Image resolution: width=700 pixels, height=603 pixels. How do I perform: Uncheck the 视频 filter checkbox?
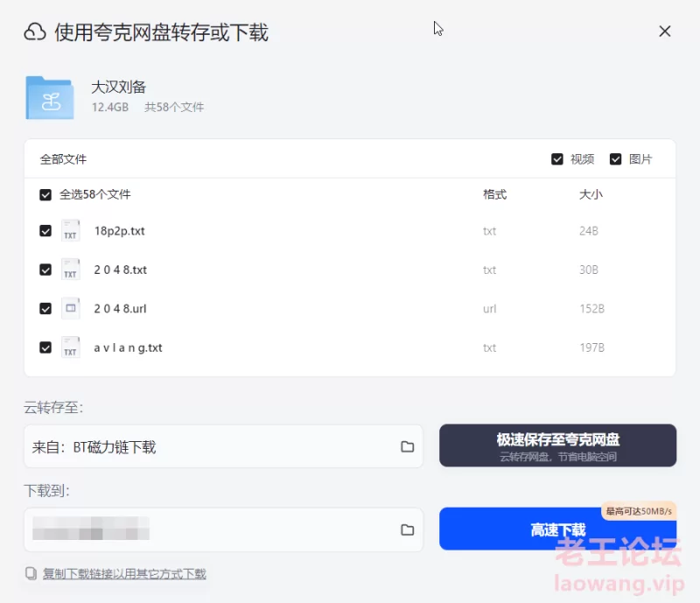[556, 159]
